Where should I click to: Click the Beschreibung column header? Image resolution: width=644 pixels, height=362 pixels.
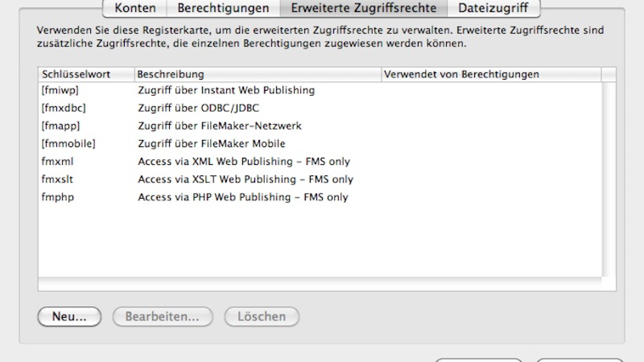tap(171, 74)
